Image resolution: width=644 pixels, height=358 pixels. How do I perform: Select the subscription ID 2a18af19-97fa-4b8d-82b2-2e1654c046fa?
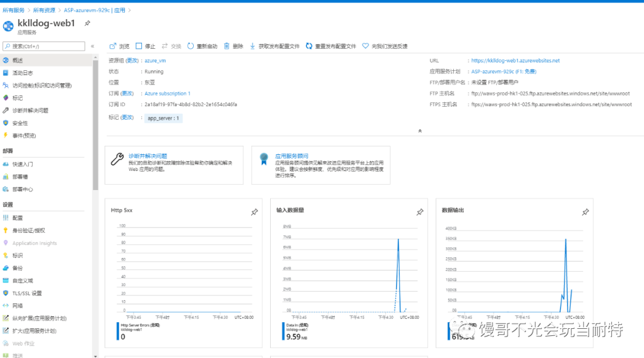pos(191,105)
